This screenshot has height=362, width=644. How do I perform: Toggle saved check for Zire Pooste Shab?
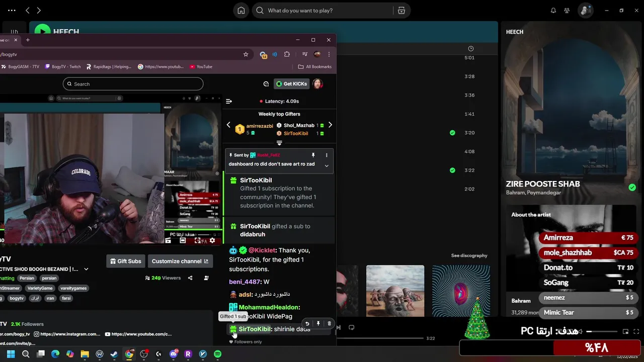point(632,188)
